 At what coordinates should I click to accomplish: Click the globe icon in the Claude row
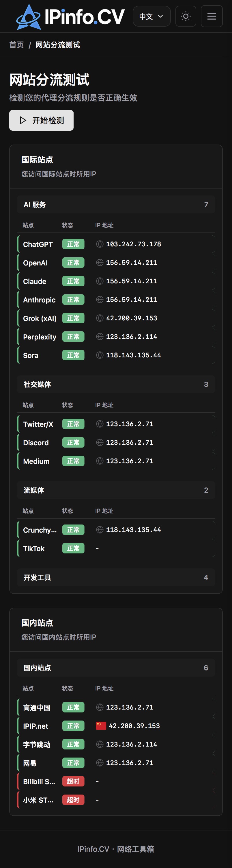click(100, 281)
